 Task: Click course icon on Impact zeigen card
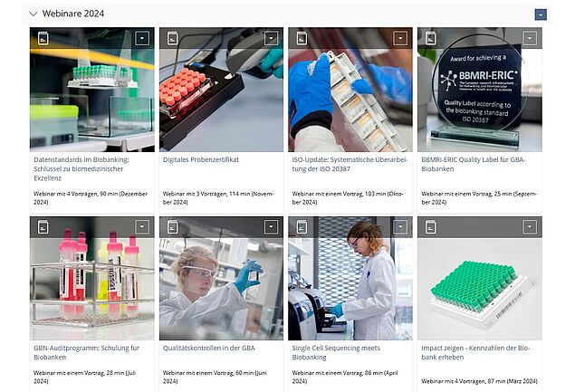[431, 227]
